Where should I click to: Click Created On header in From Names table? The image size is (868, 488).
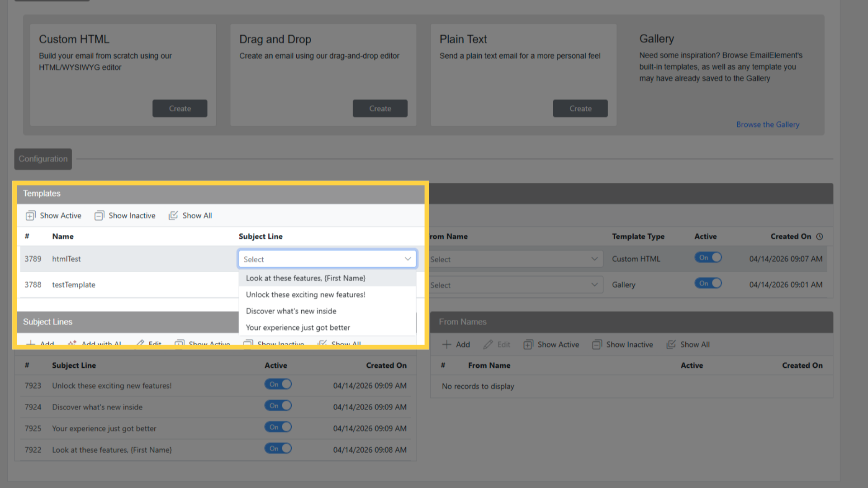pos(802,365)
